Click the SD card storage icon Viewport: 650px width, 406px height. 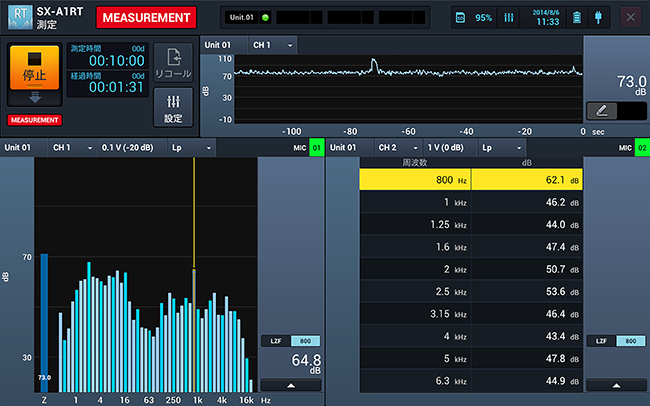click(x=461, y=18)
